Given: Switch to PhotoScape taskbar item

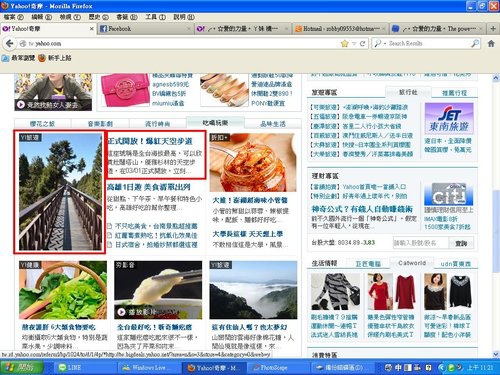Looking at the screenshot, I should [x=278, y=367].
